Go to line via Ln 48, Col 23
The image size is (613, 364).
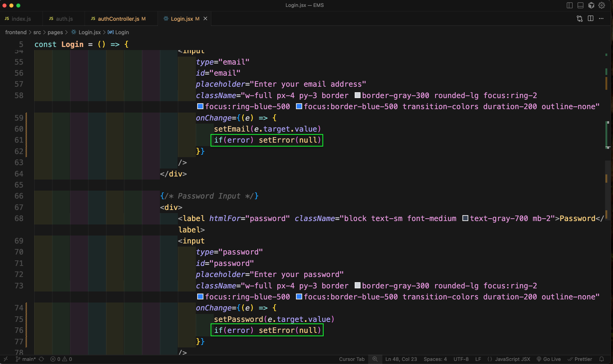tap(401, 359)
